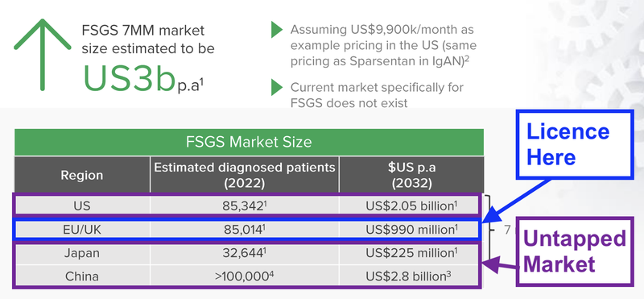Click the 'US$2.05 billion' value cell

click(411, 206)
